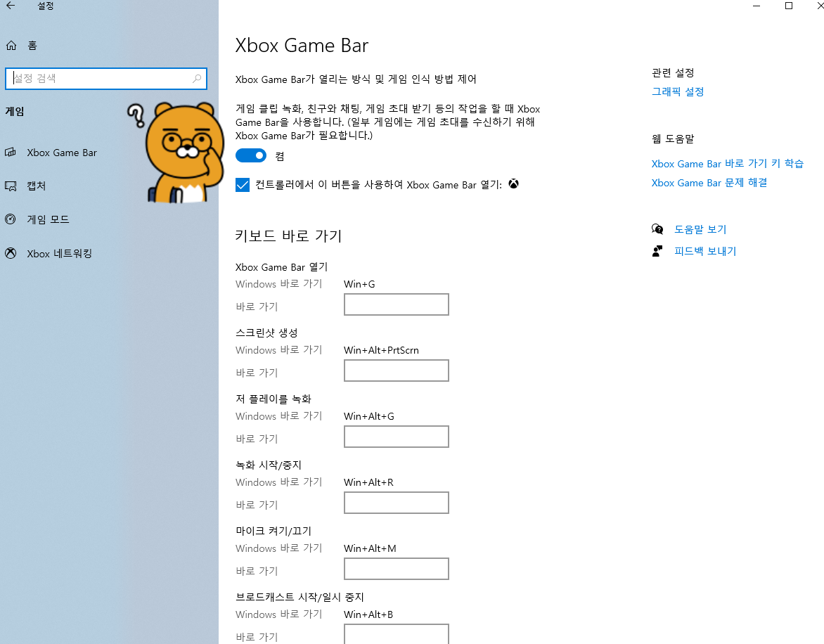Click shortcut field for 브로드캐스트 시작/일시 중지

397,634
